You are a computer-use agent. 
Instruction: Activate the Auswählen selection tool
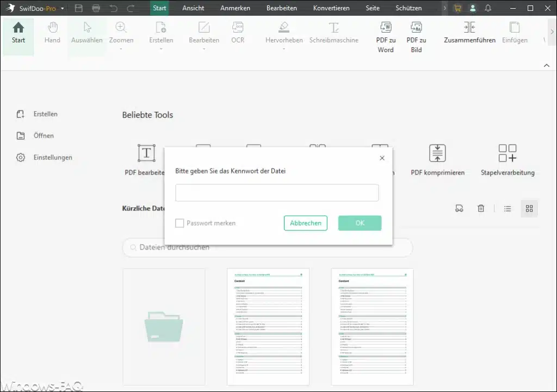pyautogui.click(x=86, y=33)
